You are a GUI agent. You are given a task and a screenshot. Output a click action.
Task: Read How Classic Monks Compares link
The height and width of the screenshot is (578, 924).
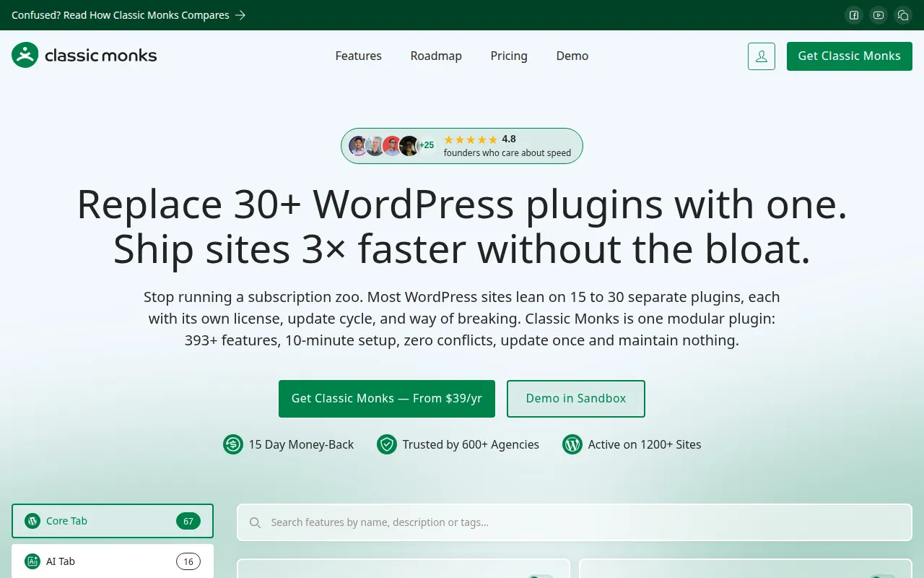pyautogui.click(x=128, y=15)
